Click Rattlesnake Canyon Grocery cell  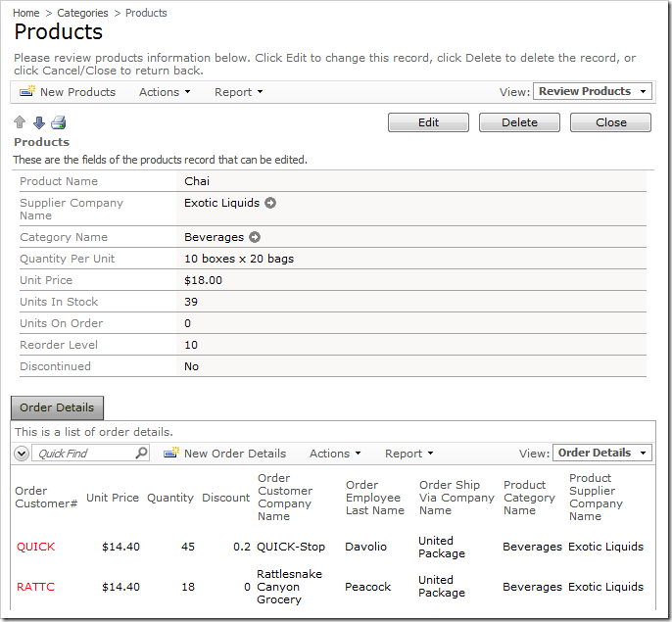(289, 587)
